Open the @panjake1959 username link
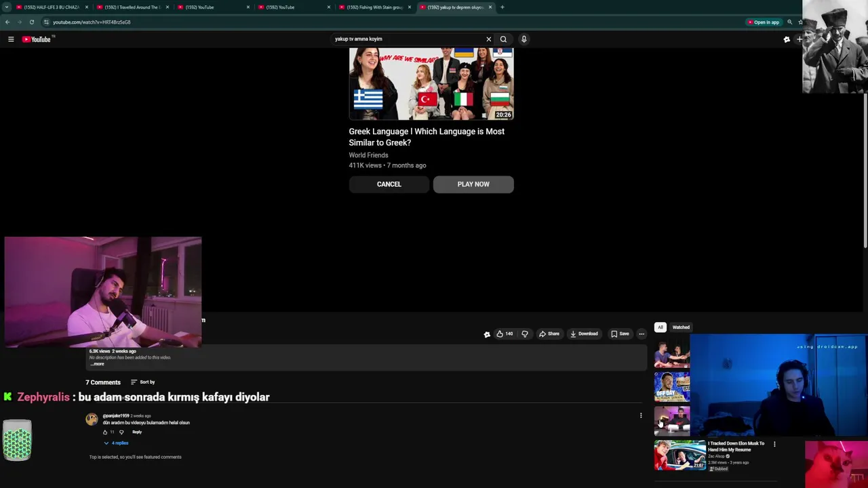 pos(116,415)
